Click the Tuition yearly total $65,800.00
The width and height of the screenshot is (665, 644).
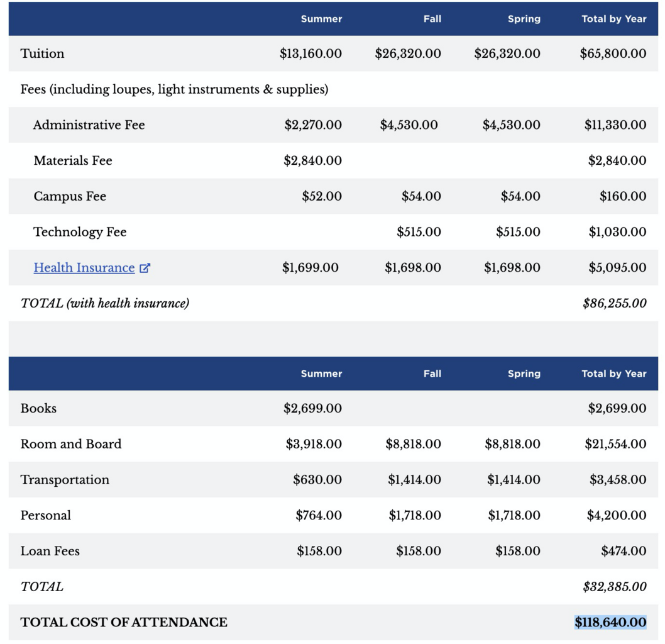point(613,53)
